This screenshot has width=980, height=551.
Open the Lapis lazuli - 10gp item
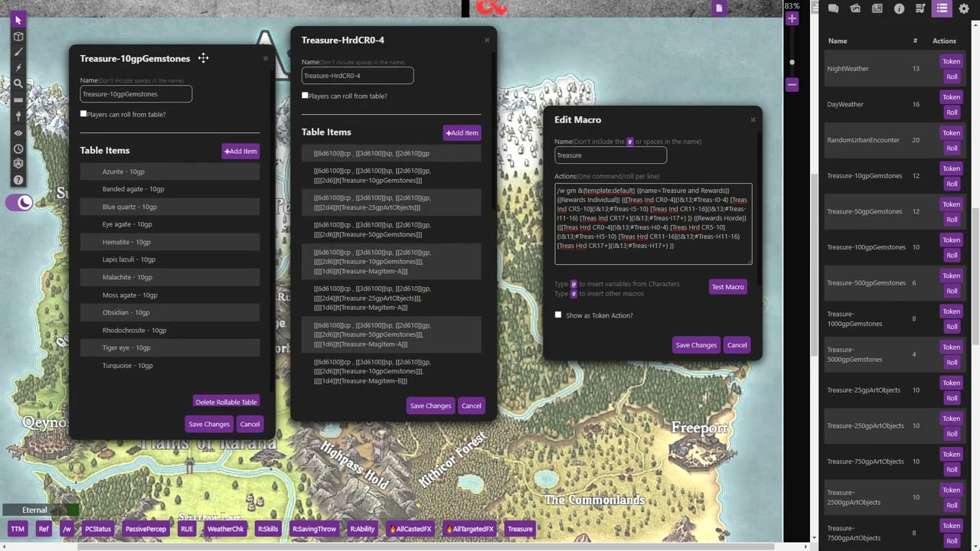(170, 259)
